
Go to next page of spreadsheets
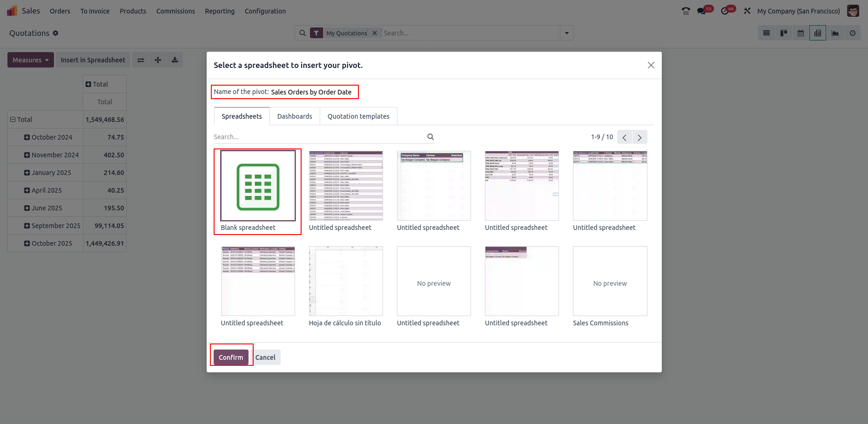[639, 137]
